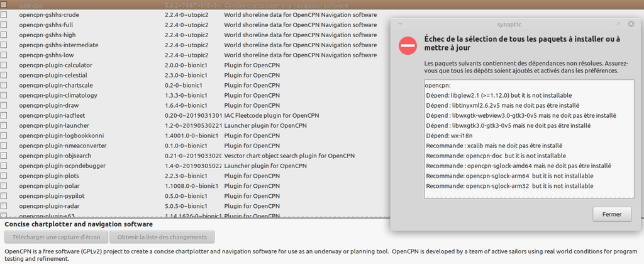Screen dimensions: 644x264
Task: Click version 0.2-0~bionic1 of chartscale plugin
Action: tap(183, 85)
